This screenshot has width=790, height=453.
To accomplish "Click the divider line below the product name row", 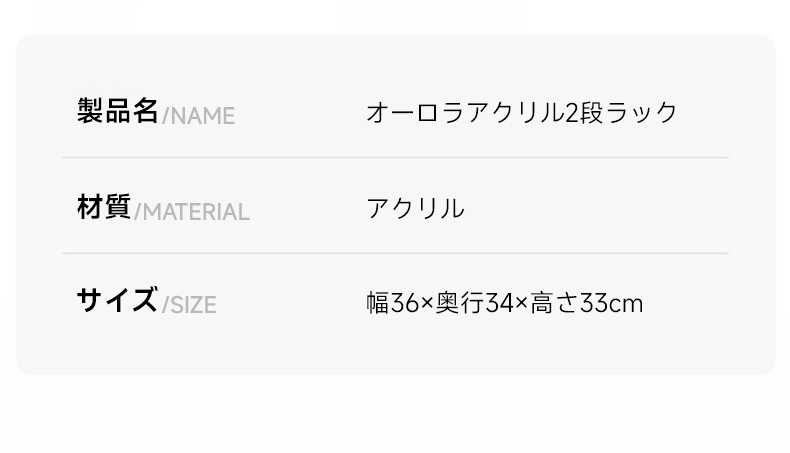I will click(x=396, y=157).
